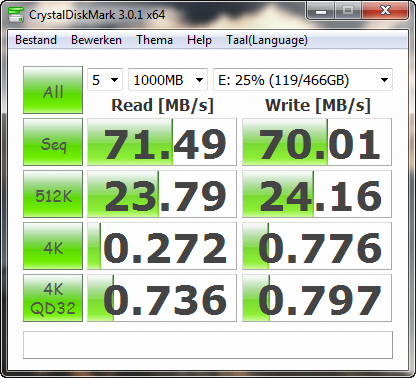Start the 512K benchmark test

[53, 194]
